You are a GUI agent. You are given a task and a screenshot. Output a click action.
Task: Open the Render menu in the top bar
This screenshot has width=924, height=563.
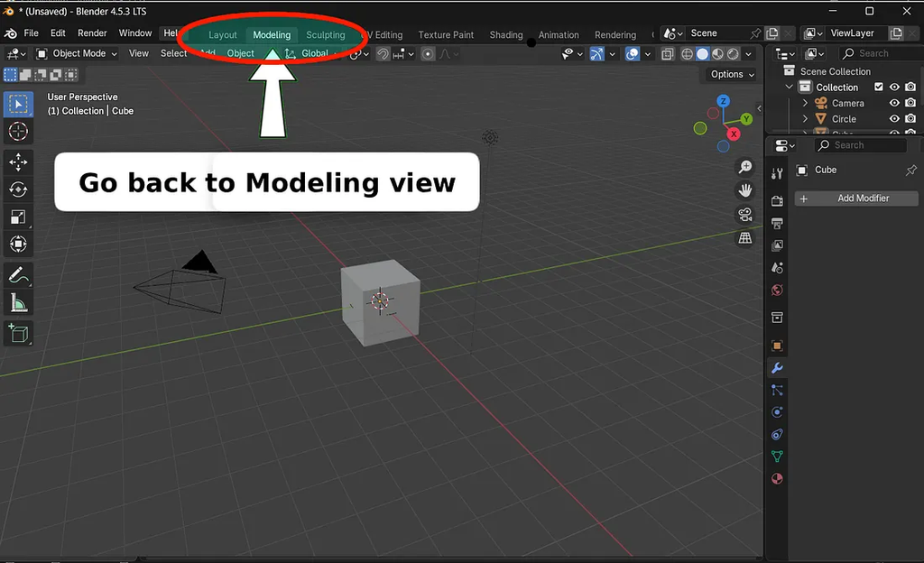(91, 32)
